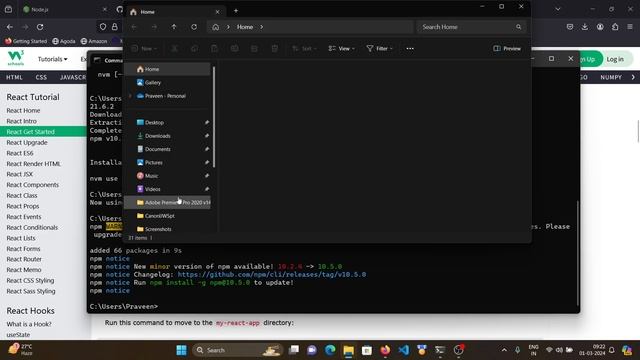Expand the Praveen - Personal OneDrive node
Screen dimensions: 640x360
click(130, 96)
